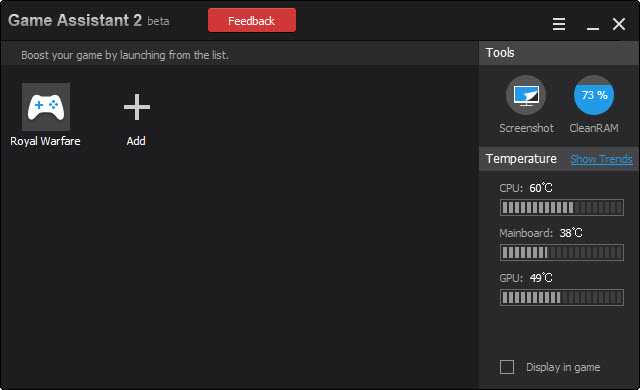Close the Game Assistant window
Viewport: 640px width, 390px height.
coord(619,24)
